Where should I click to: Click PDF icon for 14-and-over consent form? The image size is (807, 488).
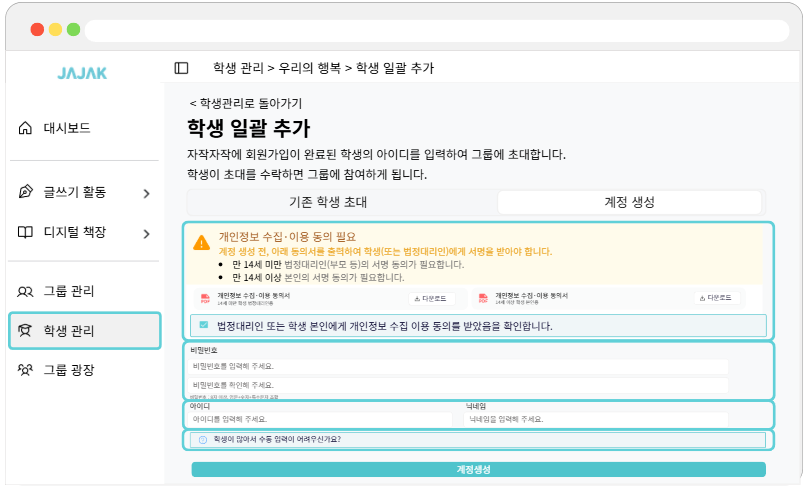tap(483, 299)
